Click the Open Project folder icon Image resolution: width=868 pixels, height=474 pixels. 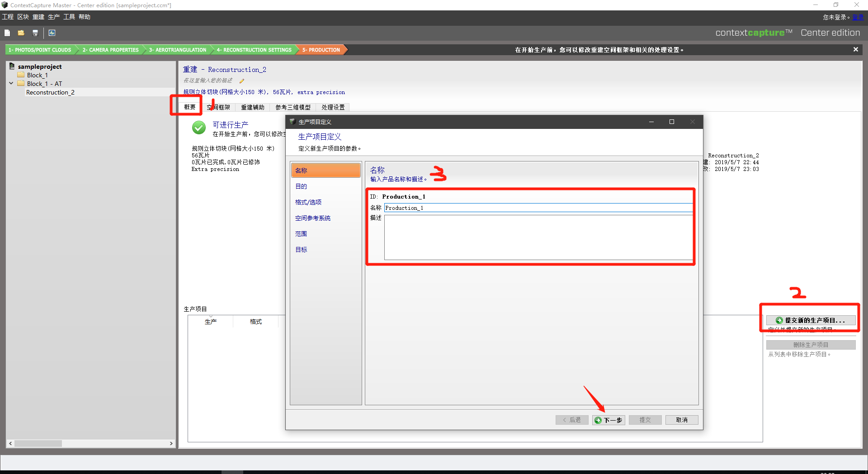(21, 33)
